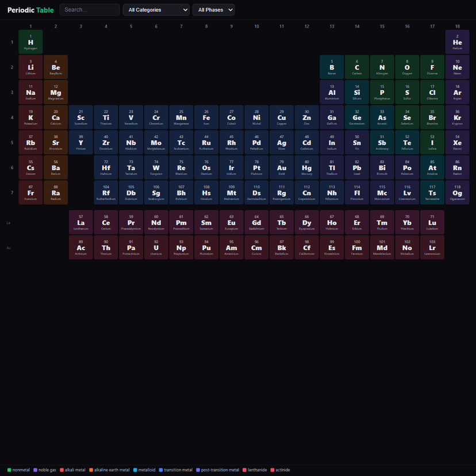476x476 pixels.
Task: Pick the Lead (Pb) tile
Action: [357, 167]
